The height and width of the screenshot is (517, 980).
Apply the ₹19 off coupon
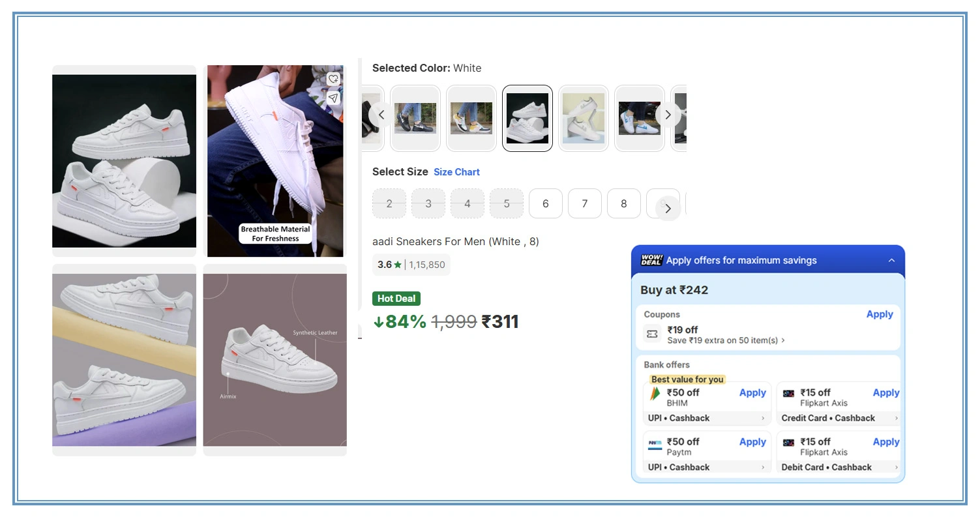click(x=880, y=314)
